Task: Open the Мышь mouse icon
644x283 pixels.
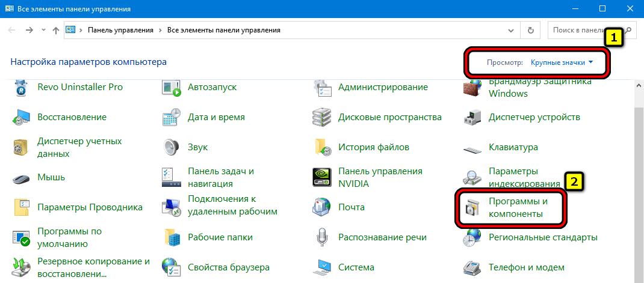Action: 20,178
